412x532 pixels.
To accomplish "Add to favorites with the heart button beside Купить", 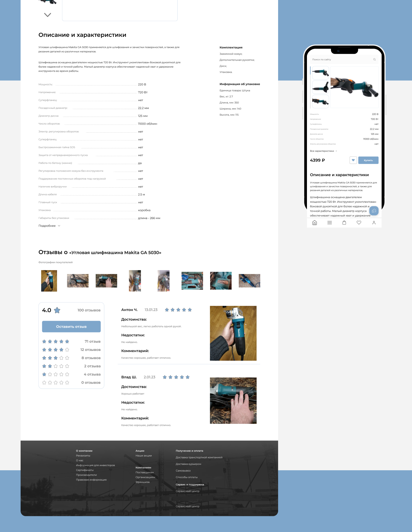I will click(353, 160).
